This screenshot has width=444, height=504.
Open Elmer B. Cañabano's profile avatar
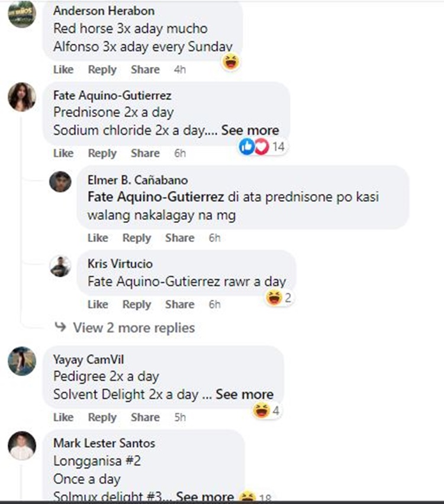pyautogui.click(x=60, y=181)
